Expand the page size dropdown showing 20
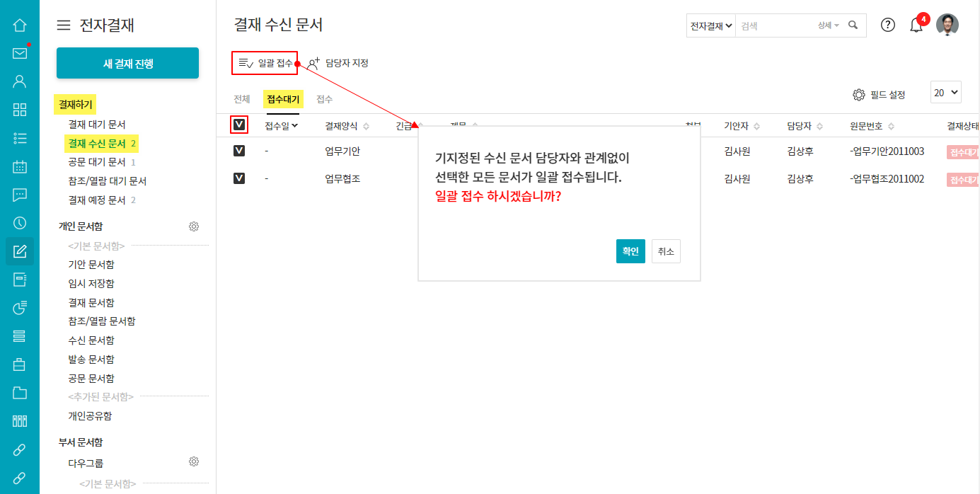The width and height of the screenshot is (980, 494). 945,93
